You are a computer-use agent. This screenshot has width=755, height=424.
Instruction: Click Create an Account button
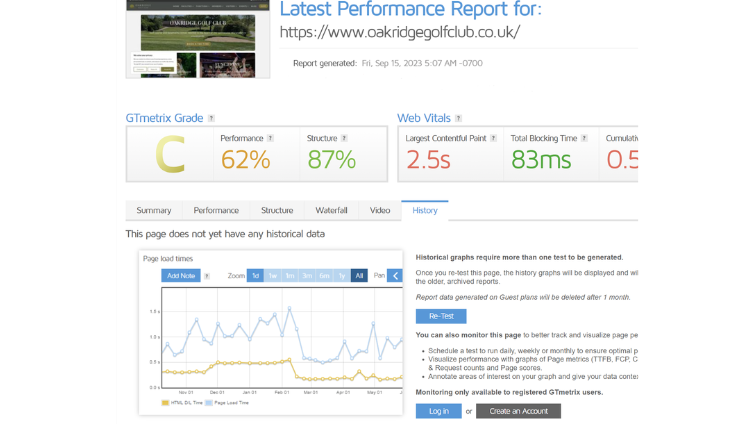[519, 411]
